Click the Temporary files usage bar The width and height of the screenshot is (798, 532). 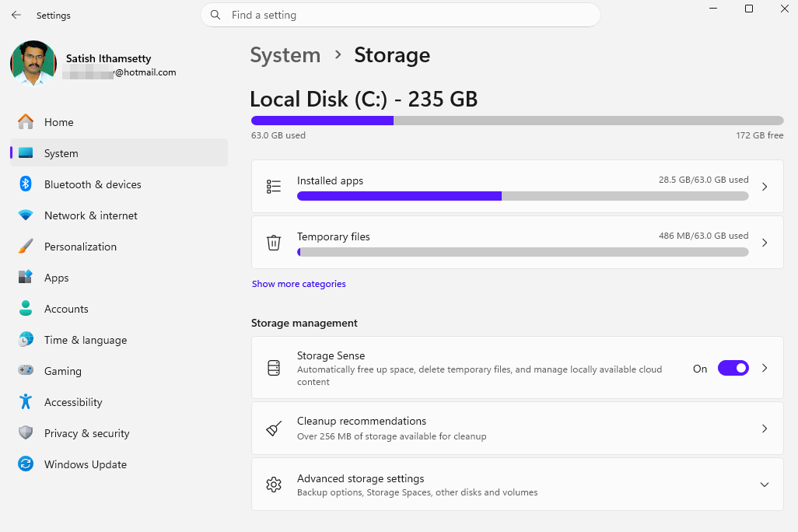[523, 252]
